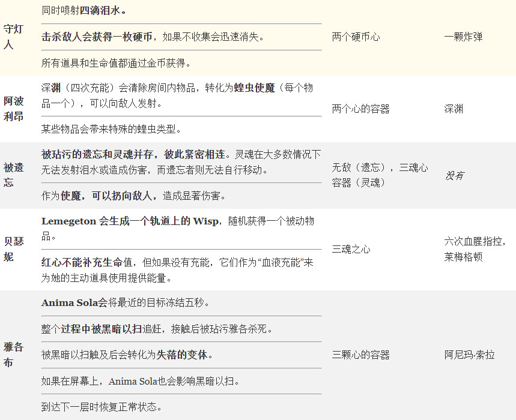
Task: Click the 两个硬币心 health cell
Action: (x=356, y=37)
